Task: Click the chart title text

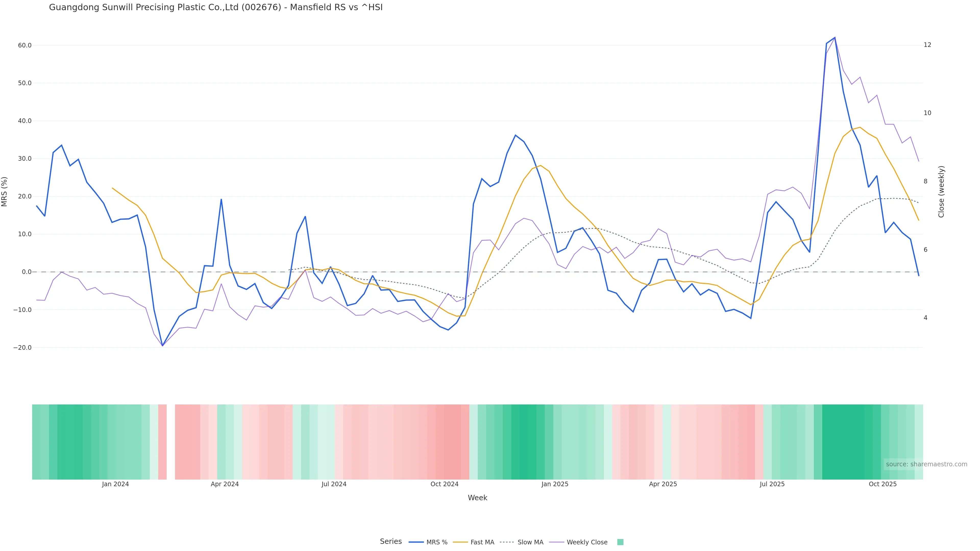Action: (216, 7)
